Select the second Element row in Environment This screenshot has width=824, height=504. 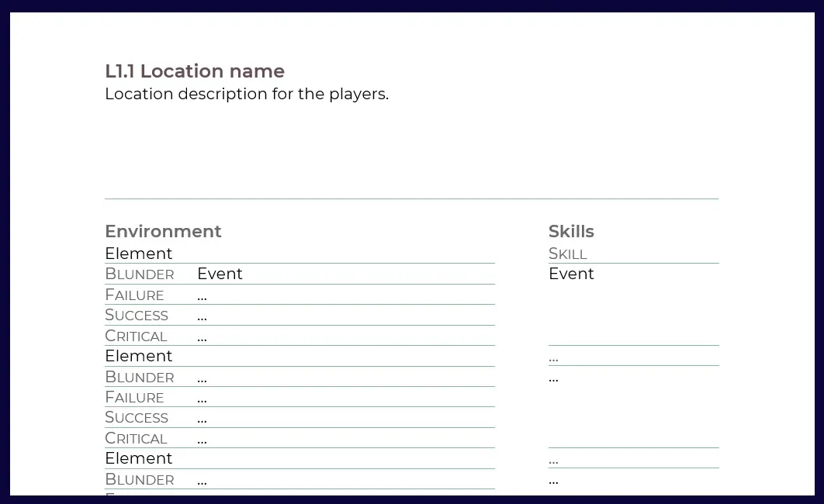tap(139, 356)
